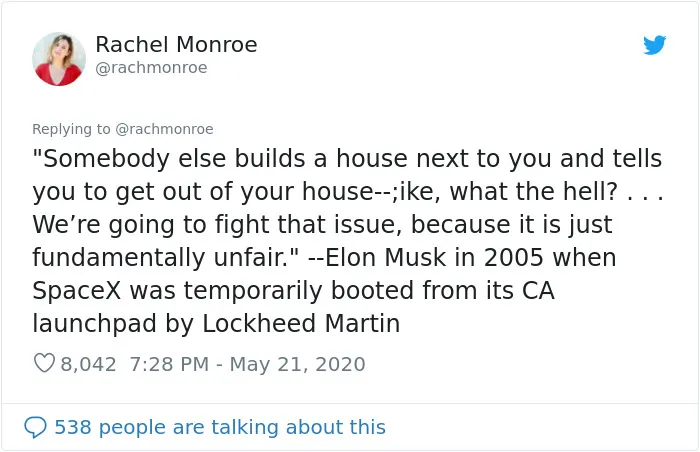
Task: Click 'Lockheed Martin' in the tweet text
Action: tap(301, 323)
